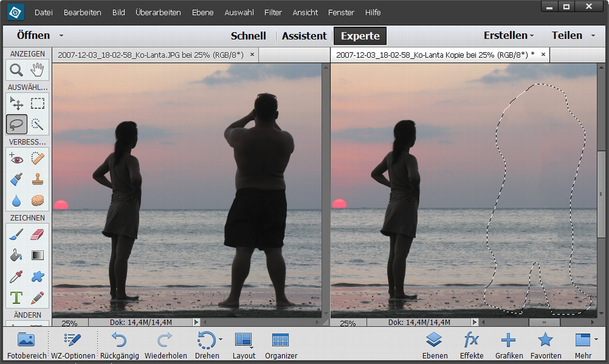Screen dimensions: 609x364
Task: Click Rückgängig undo button
Action: [x=119, y=345]
